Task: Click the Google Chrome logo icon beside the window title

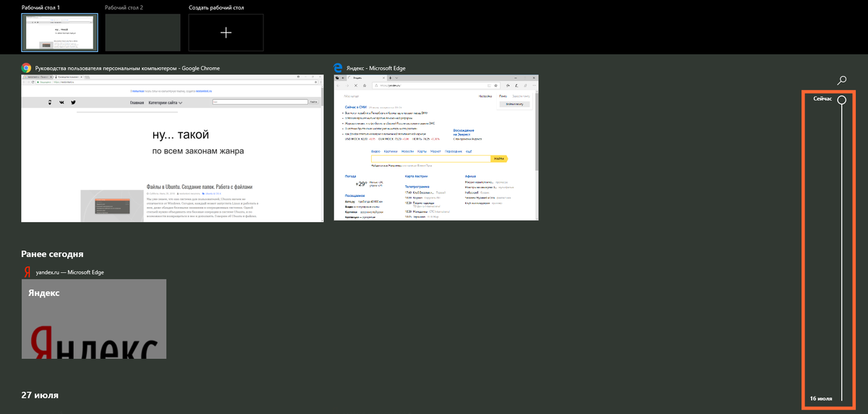Action: tap(26, 68)
